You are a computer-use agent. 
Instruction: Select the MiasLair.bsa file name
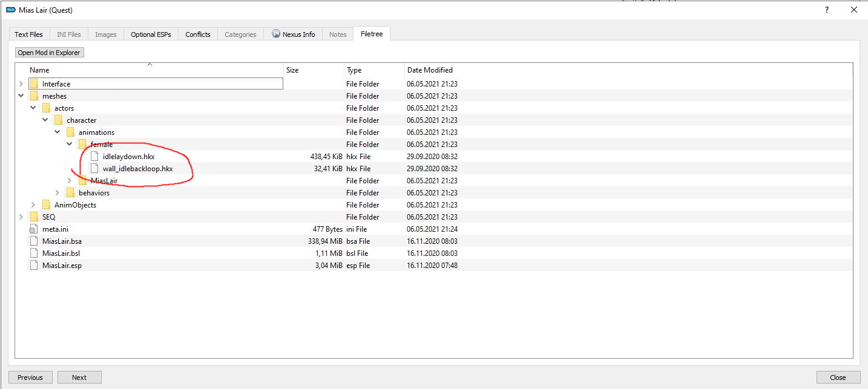(62, 241)
